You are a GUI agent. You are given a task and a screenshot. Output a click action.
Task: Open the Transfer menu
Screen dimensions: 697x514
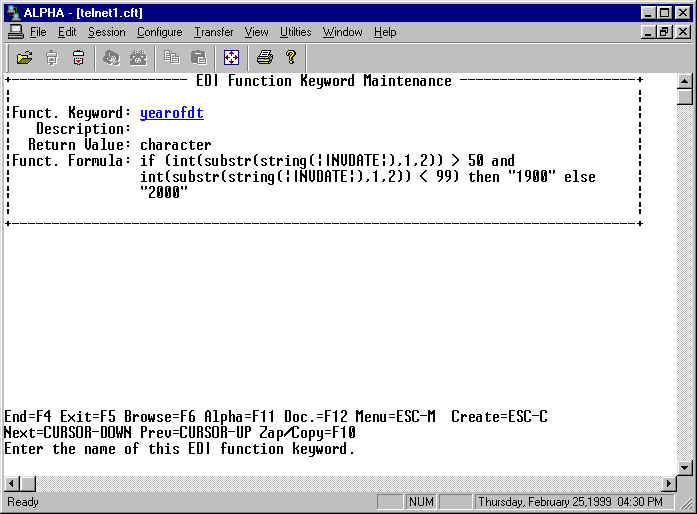click(213, 32)
